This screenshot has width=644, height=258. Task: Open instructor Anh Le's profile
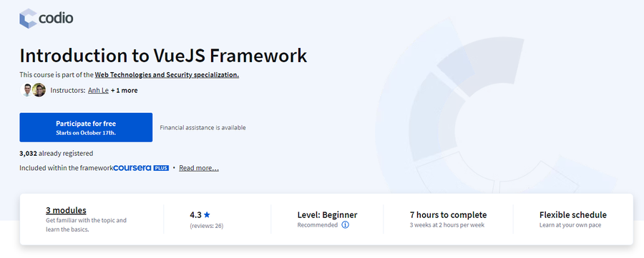98,90
